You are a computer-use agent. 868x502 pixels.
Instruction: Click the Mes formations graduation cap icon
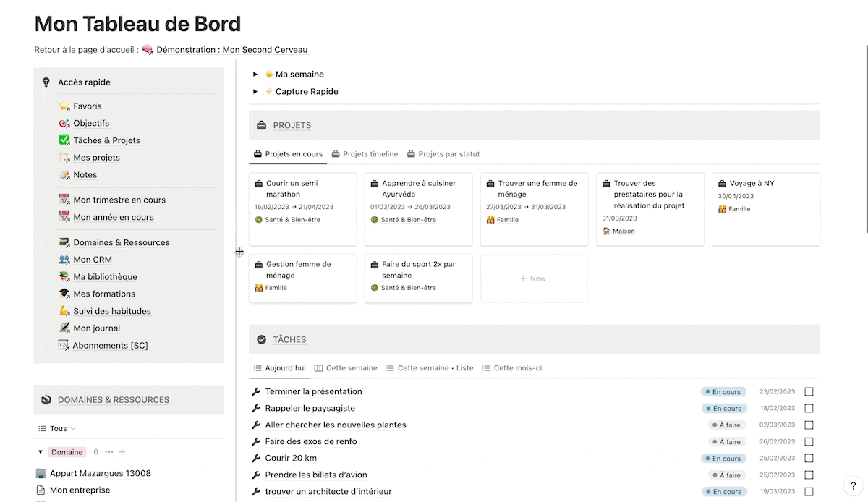(64, 294)
